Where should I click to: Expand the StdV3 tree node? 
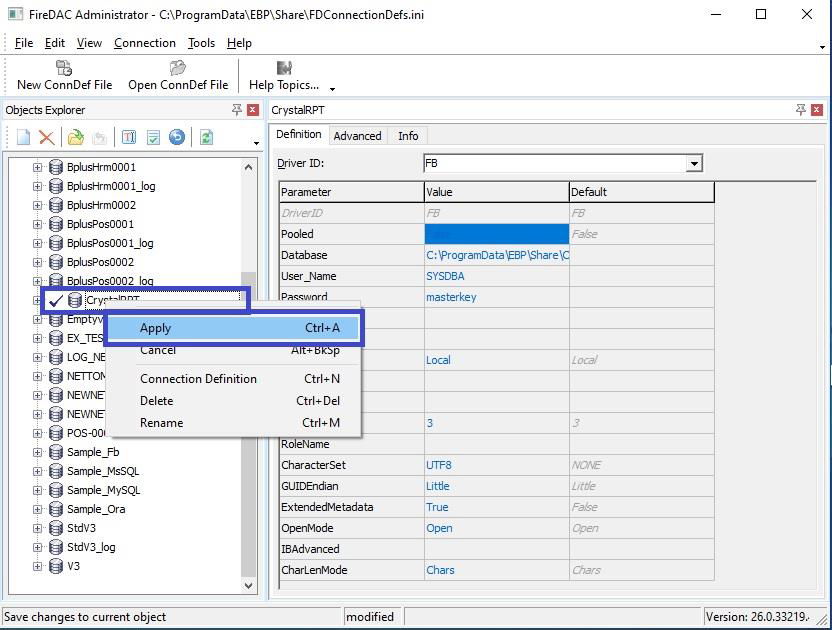[x=38, y=528]
